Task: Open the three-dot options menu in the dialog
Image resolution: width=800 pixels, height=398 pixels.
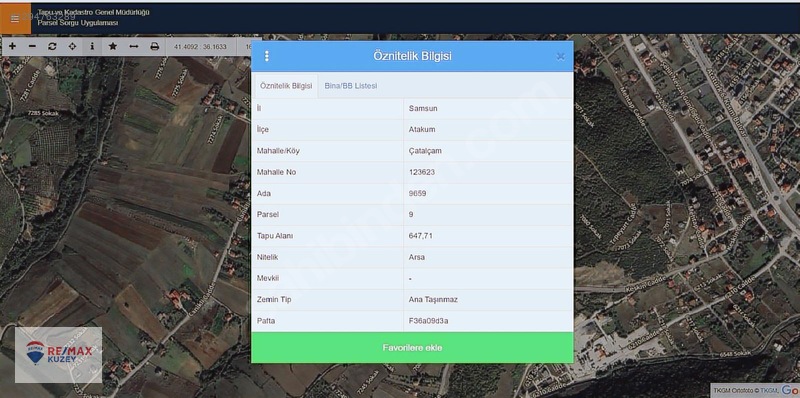Action: [266, 56]
